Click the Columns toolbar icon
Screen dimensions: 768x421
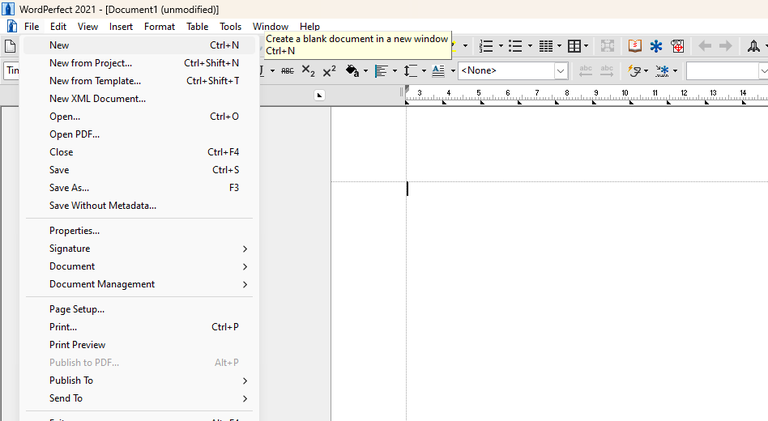[546, 47]
